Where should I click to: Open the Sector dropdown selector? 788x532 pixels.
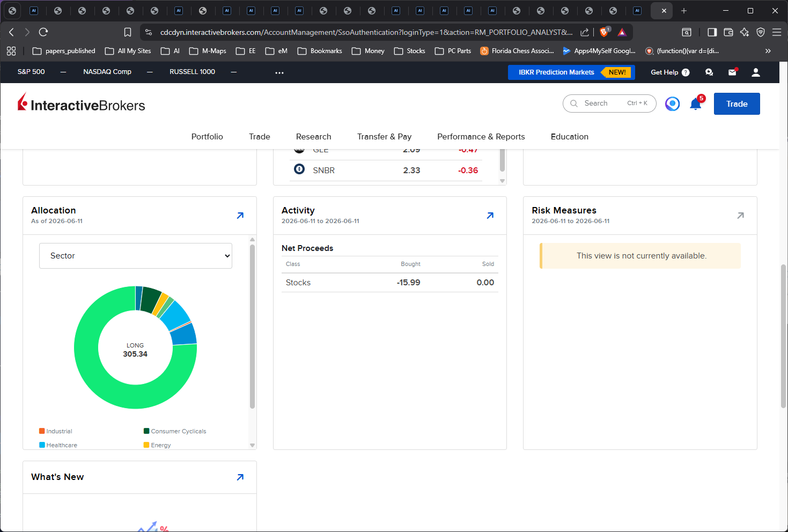click(136, 256)
